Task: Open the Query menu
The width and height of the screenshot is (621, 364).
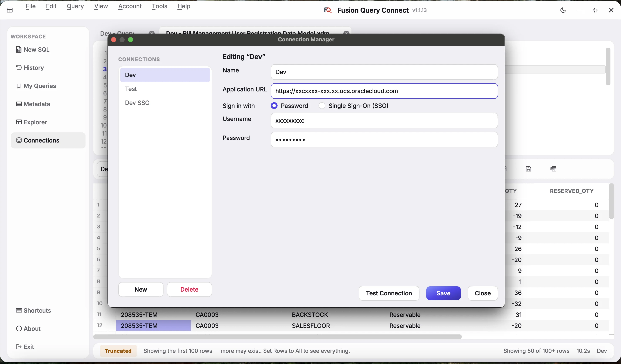Action: (75, 6)
